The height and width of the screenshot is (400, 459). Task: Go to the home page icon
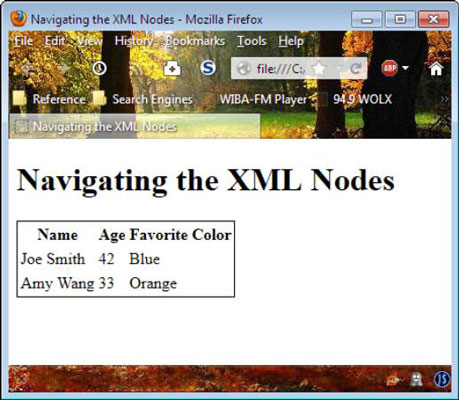(x=436, y=69)
